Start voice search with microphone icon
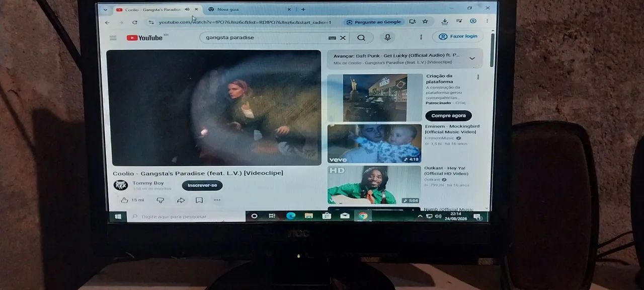Viewport: 644px width, 290px height. 387,37
